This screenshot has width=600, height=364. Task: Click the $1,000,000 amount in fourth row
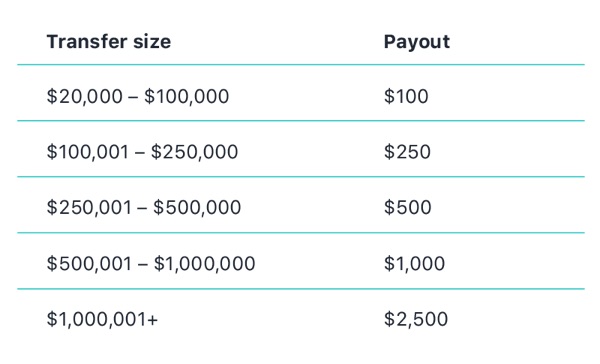(x=205, y=264)
